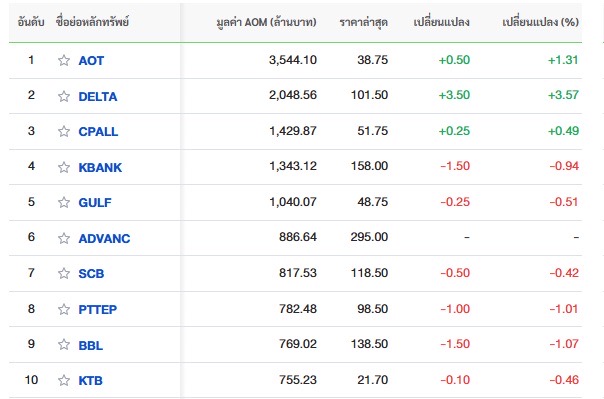This screenshot has height=399, width=604.
Task: Toggle the favorite star for DELTA
Action: coord(64,96)
